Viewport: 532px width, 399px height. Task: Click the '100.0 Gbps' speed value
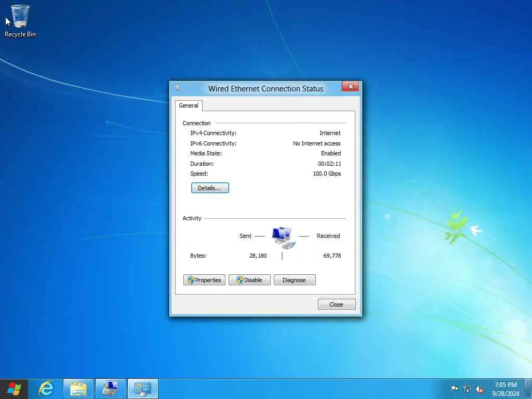pos(327,174)
